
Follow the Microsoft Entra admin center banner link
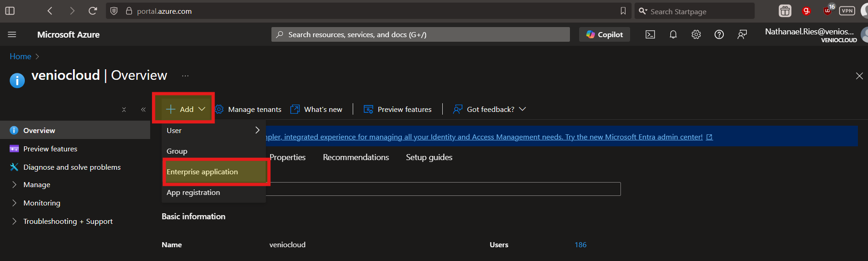(x=489, y=137)
